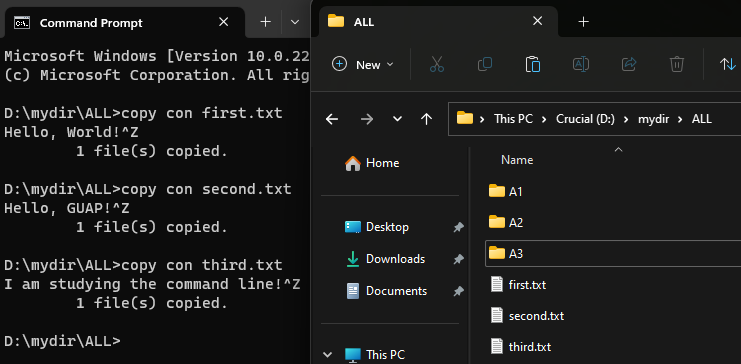Sort files by Name column header
Viewport: 741px width, 364px height.
tap(517, 160)
